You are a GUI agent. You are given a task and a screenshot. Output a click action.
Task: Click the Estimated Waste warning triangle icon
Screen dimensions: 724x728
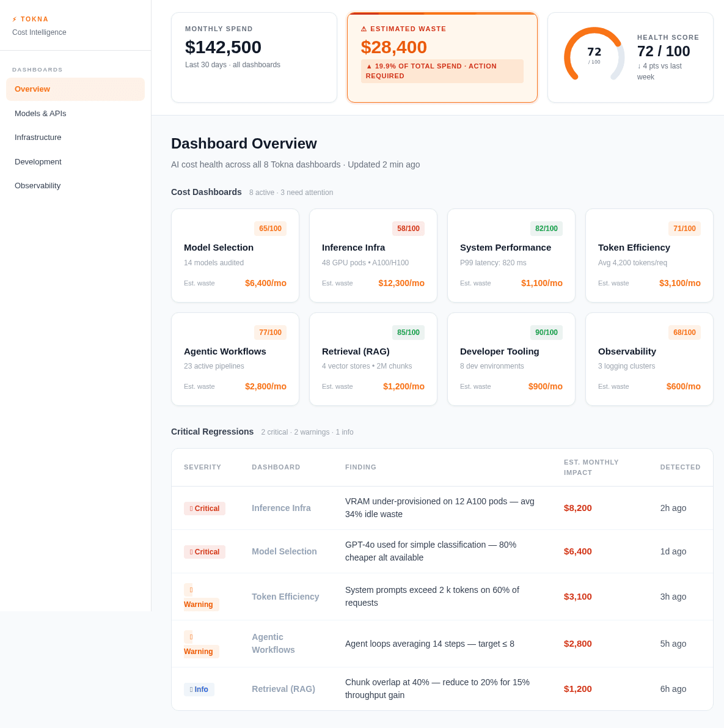(x=364, y=29)
